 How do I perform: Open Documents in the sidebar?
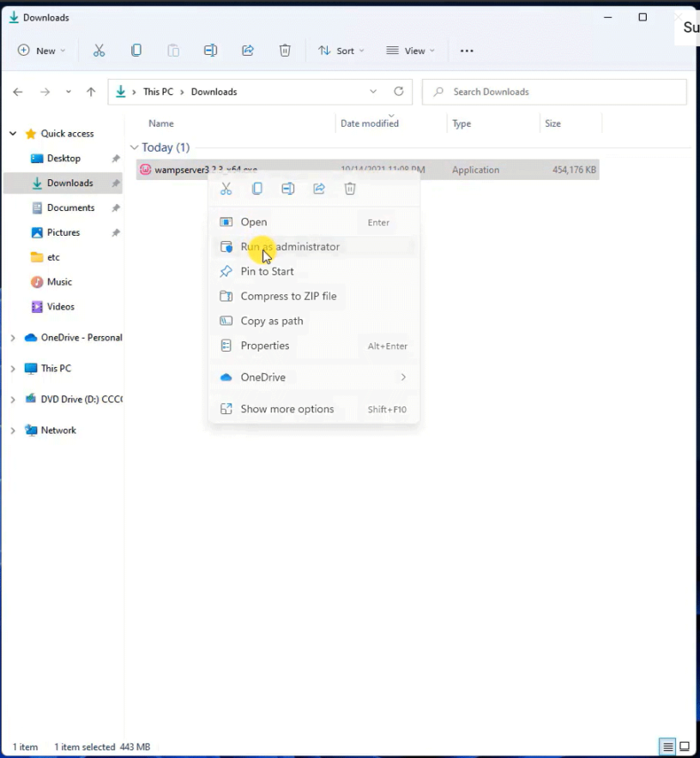(63, 208)
